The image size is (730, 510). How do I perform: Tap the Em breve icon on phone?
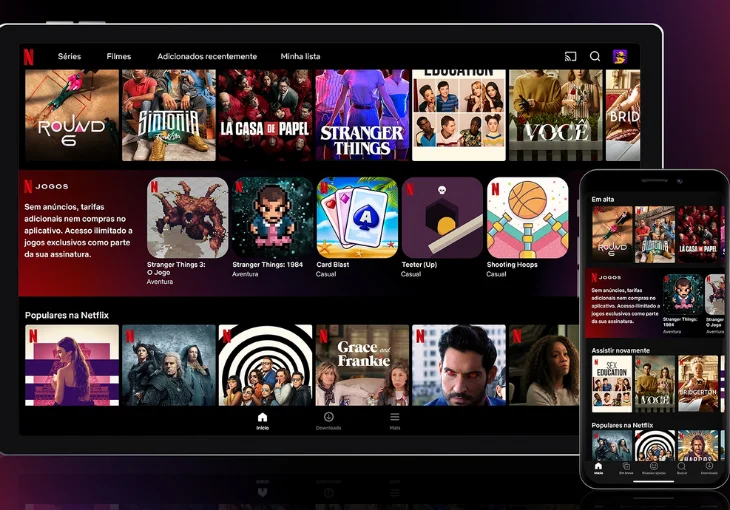click(626, 466)
